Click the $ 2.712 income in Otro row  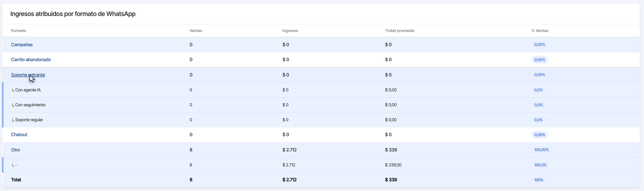point(289,150)
